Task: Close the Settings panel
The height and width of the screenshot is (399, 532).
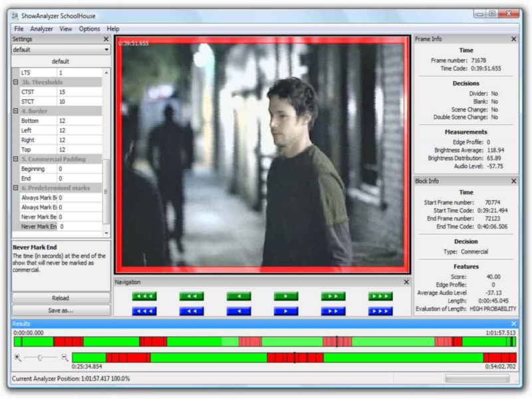Action: 106,39
